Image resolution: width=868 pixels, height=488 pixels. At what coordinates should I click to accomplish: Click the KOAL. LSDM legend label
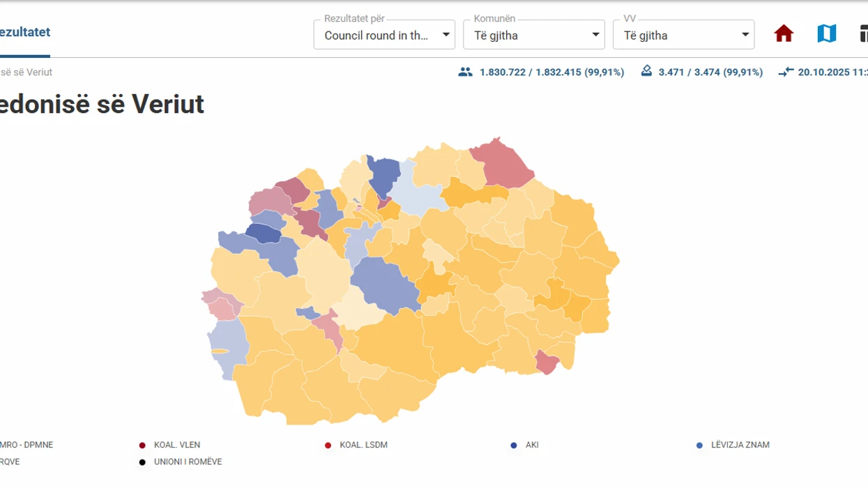tap(363, 445)
